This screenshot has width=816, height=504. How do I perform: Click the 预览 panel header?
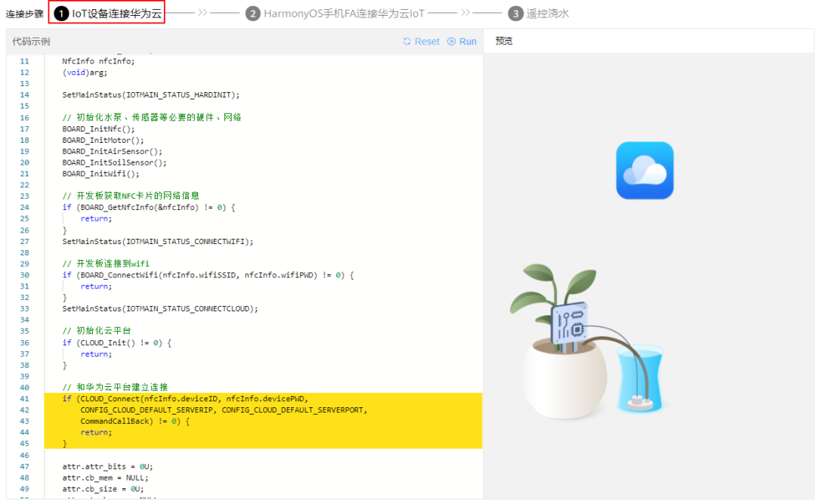click(504, 41)
